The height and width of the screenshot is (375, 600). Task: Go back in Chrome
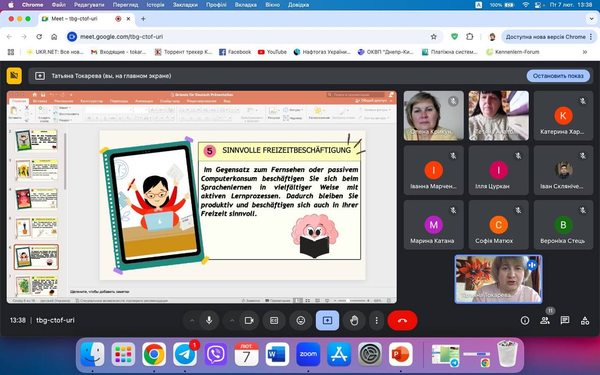click(10, 37)
